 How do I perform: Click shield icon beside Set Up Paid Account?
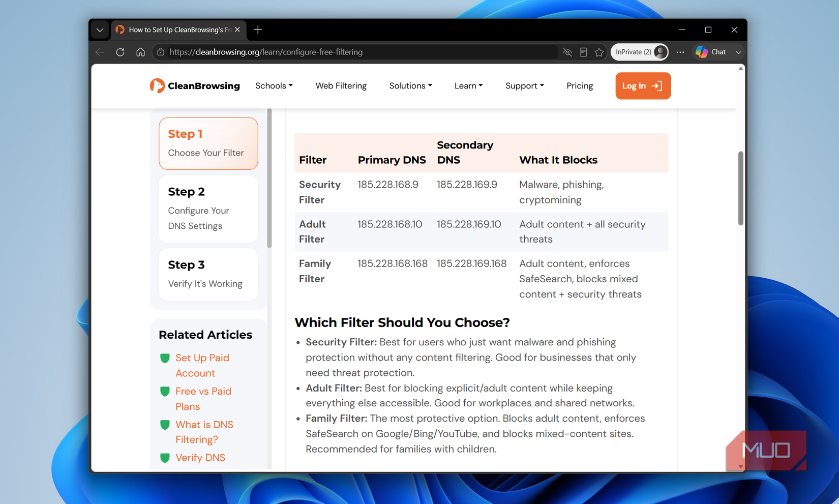coord(165,358)
